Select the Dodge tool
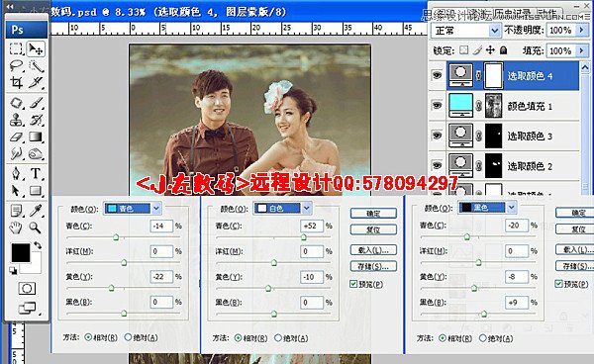The image size is (594, 364). tap(37, 153)
